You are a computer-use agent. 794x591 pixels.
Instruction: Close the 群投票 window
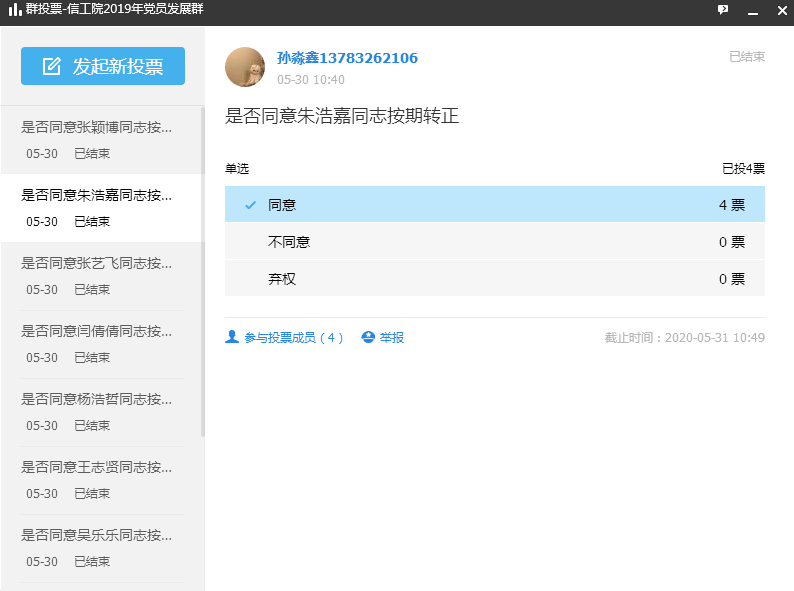[x=782, y=11]
